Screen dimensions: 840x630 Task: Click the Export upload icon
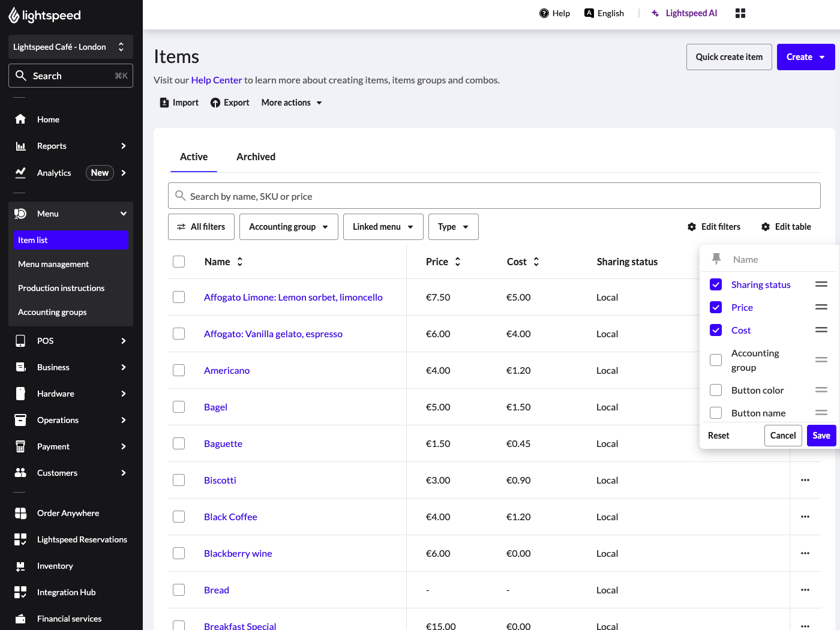point(215,103)
